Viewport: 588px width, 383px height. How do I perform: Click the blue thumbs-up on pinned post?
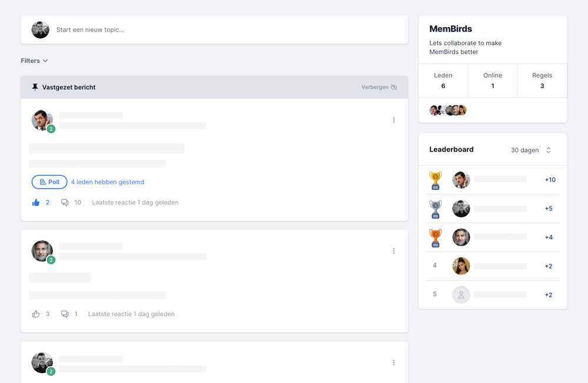point(36,203)
